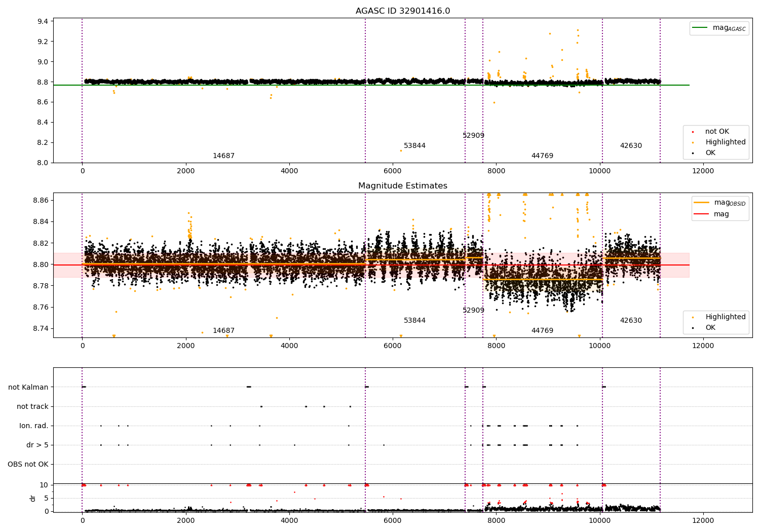Click the 'Magnitude Estimates' subplot title
Viewport: 760px width, 532px height.
403,186
